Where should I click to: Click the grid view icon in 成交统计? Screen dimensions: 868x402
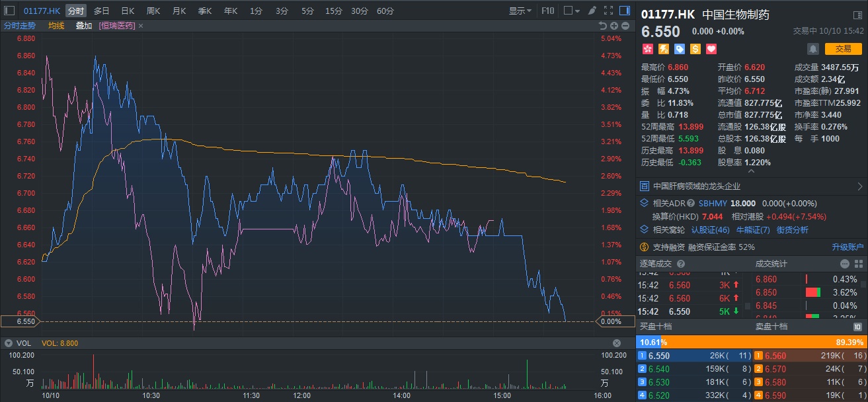[x=857, y=264]
